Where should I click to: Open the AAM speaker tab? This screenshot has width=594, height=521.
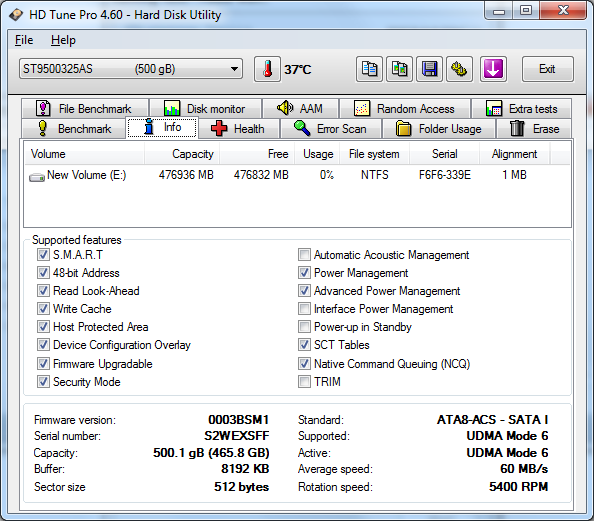(x=300, y=109)
